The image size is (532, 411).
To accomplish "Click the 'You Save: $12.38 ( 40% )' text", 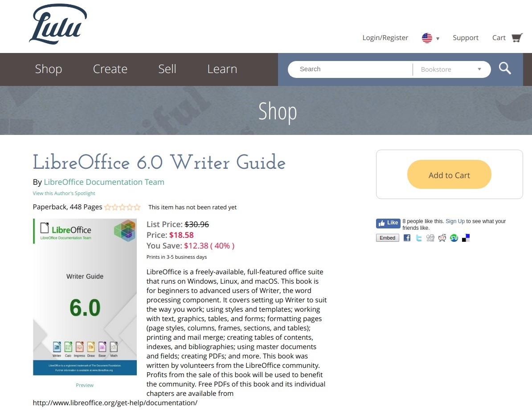I will (x=190, y=245).
